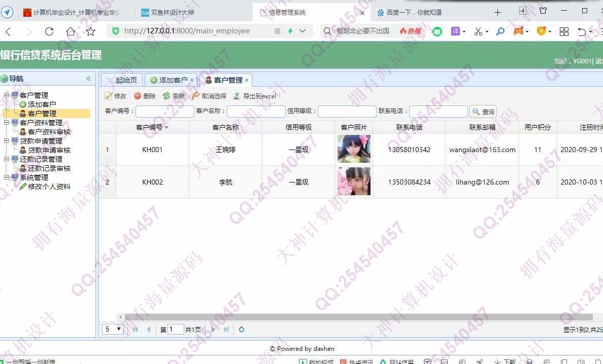Close the 信息管理系统 browser tab
This screenshot has width=603, height=364.
[x=362, y=13]
